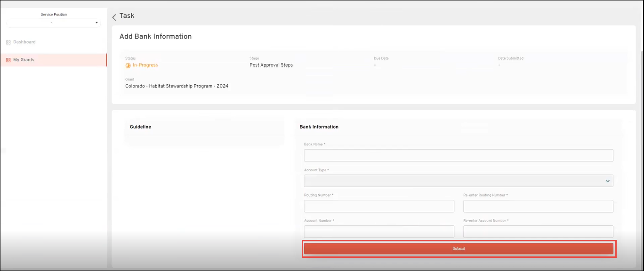Click the In-Progress status text
Image resolution: width=644 pixels, height=271 pixels.
click(x=145, y=65)
